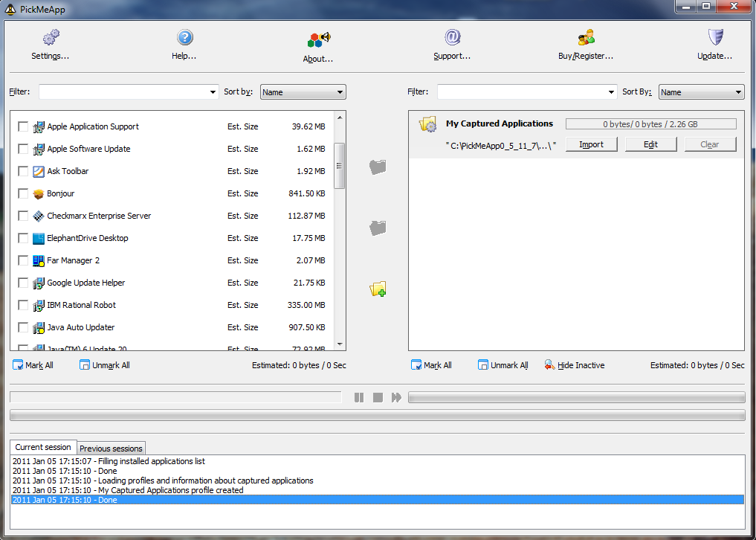Screen dimensions: 756x540
Task: Click the Bonjour box icon
Action: (x=39, y=194)
